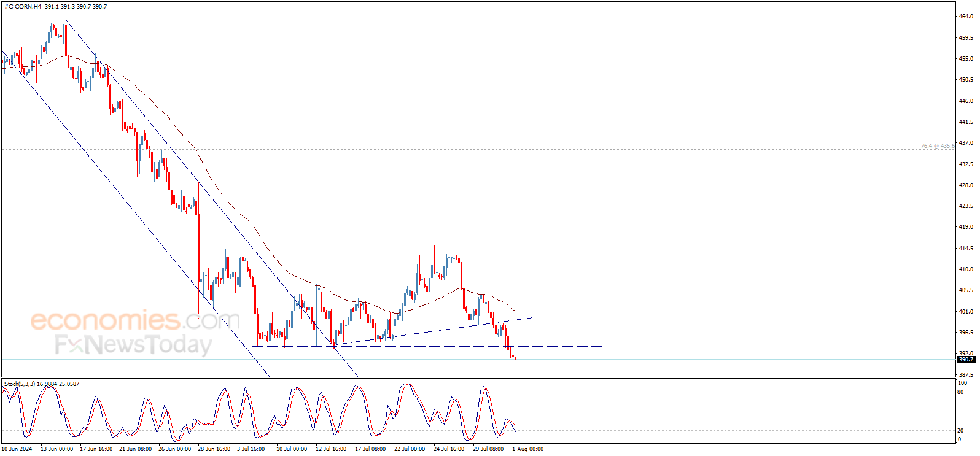Click the #C-CORN,H4 chart title text
The width and height of the screenshot is (980, 456).
(23, 7)
